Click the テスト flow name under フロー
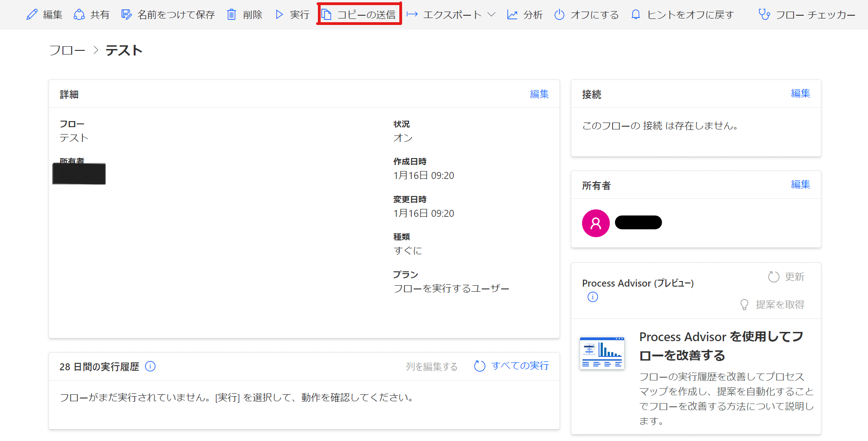 74,138
